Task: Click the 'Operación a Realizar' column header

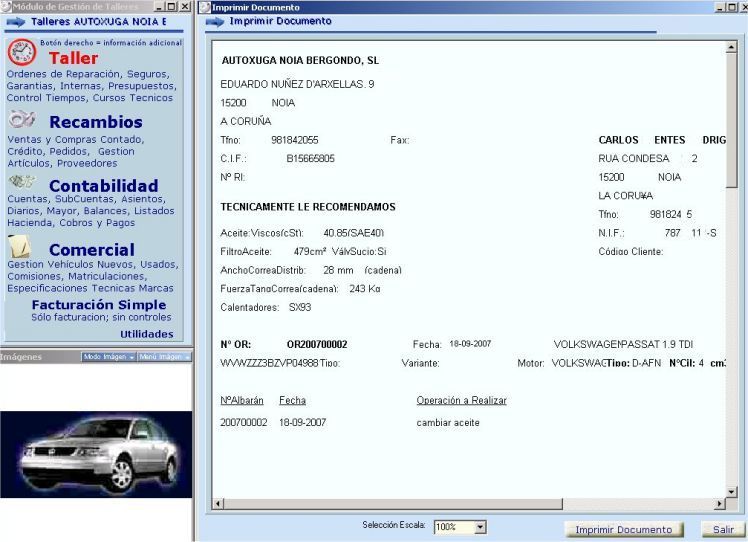Action: click(461, 401)
